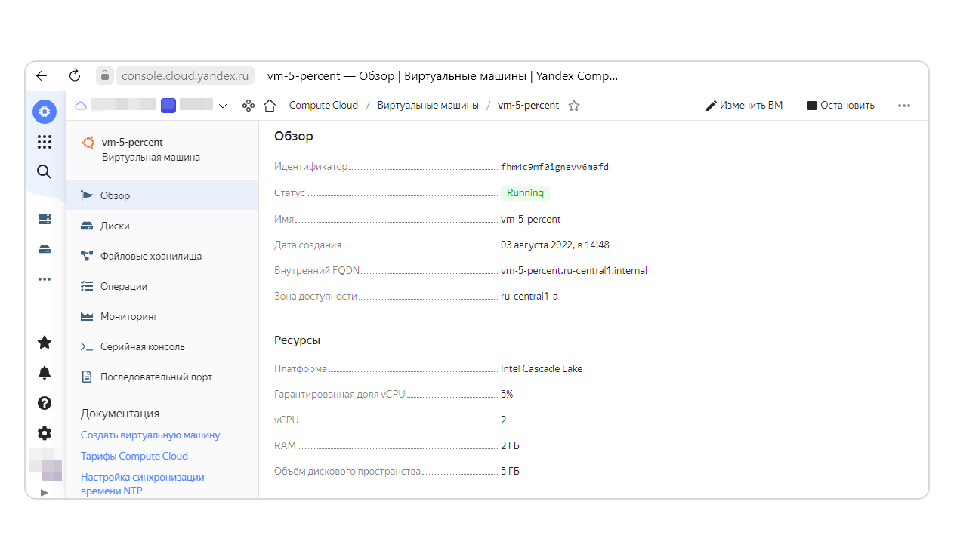Click Изменить ВМ button

[744, 106]
